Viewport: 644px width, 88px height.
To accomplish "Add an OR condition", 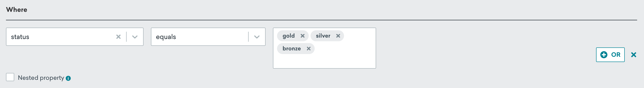I will tap(610, 55).
